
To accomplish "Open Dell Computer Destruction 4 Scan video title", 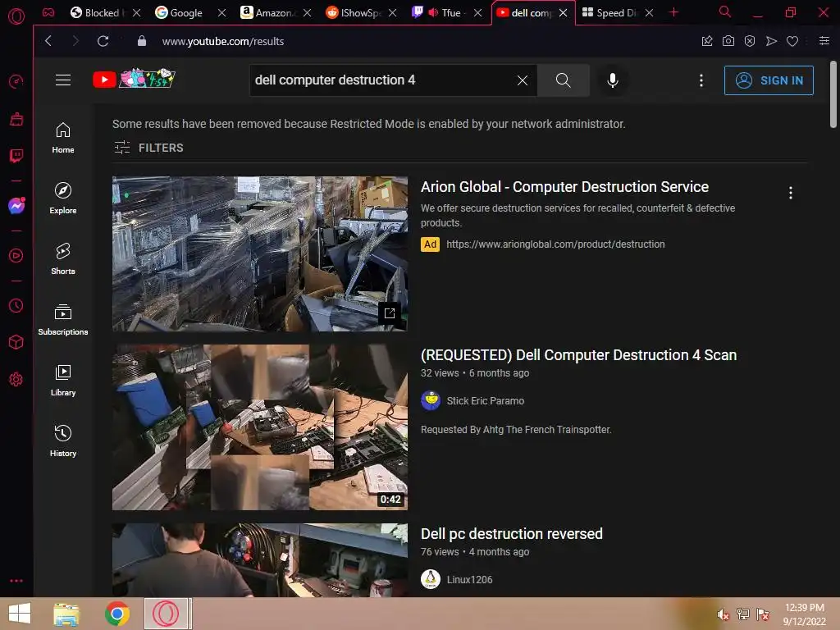I will [578, 354].
